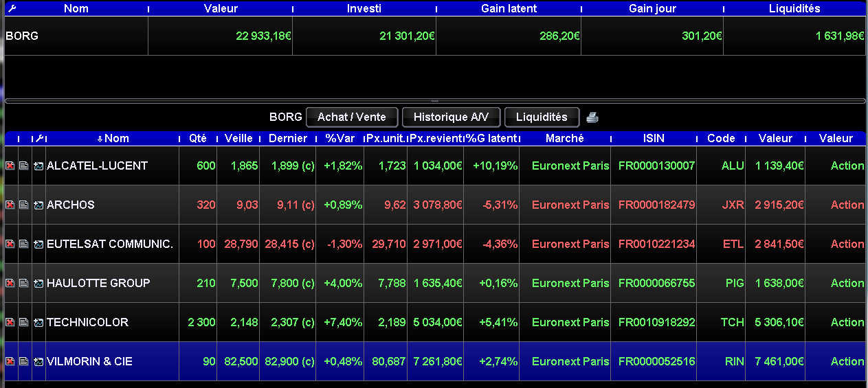Click TECHNICOLOR variation +7,40%
The image size is (868, 388).
(342, 323)
